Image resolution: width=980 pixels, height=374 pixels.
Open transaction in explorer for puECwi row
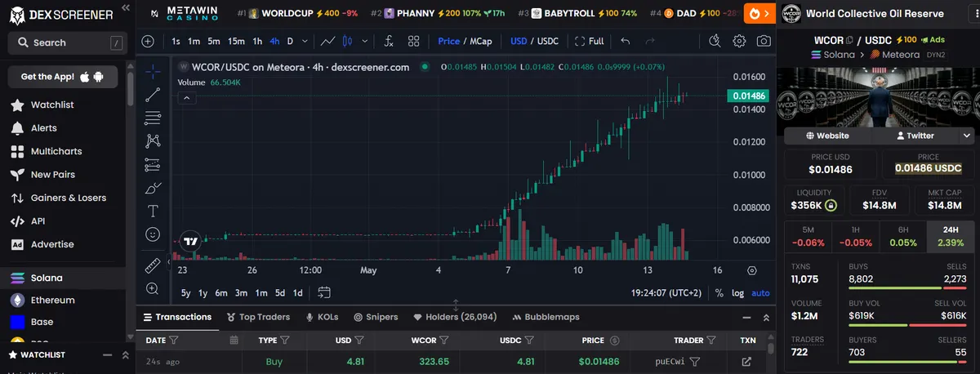(x=746, y=361)
